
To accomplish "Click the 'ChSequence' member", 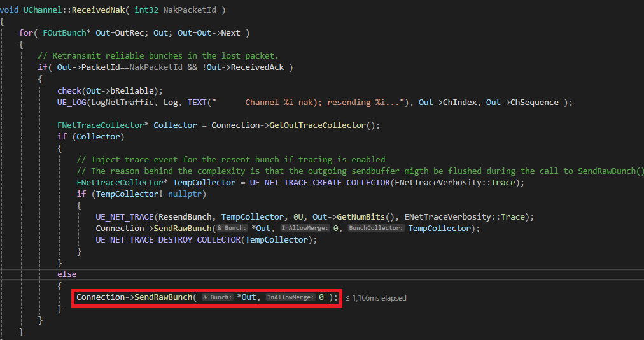I will coord(534,103).
